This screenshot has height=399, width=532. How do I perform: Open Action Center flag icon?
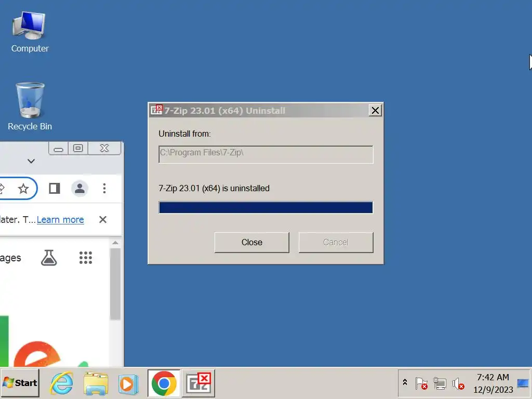coord(421,383)
